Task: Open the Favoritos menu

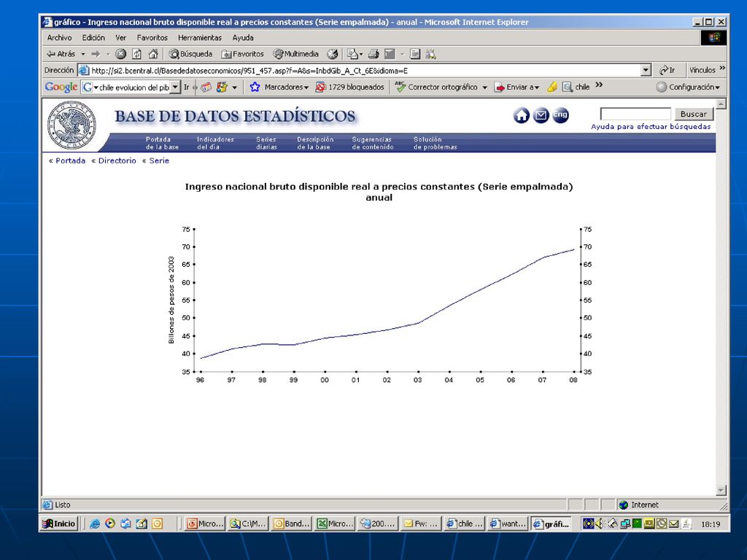Action: click(152, 38)
